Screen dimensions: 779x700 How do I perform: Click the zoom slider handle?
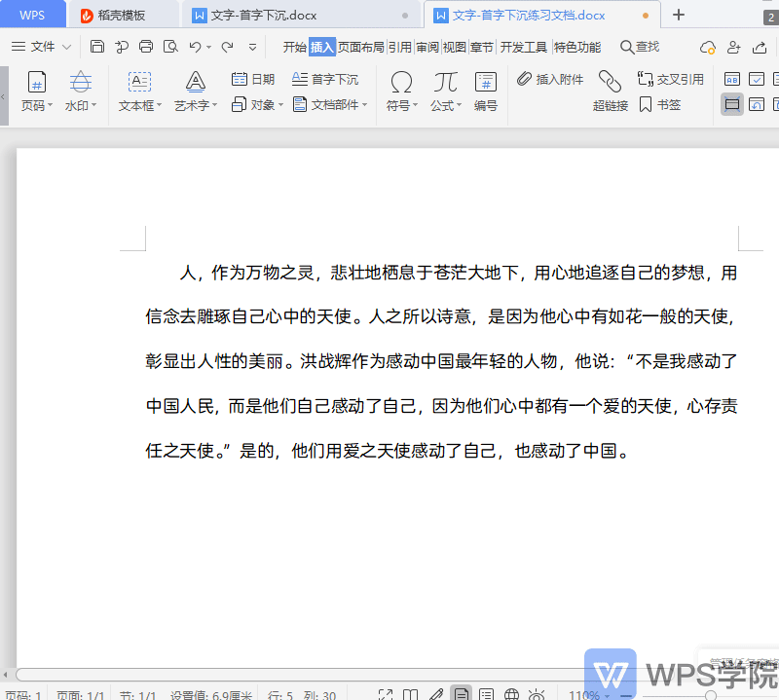click(x=711, y=695)
